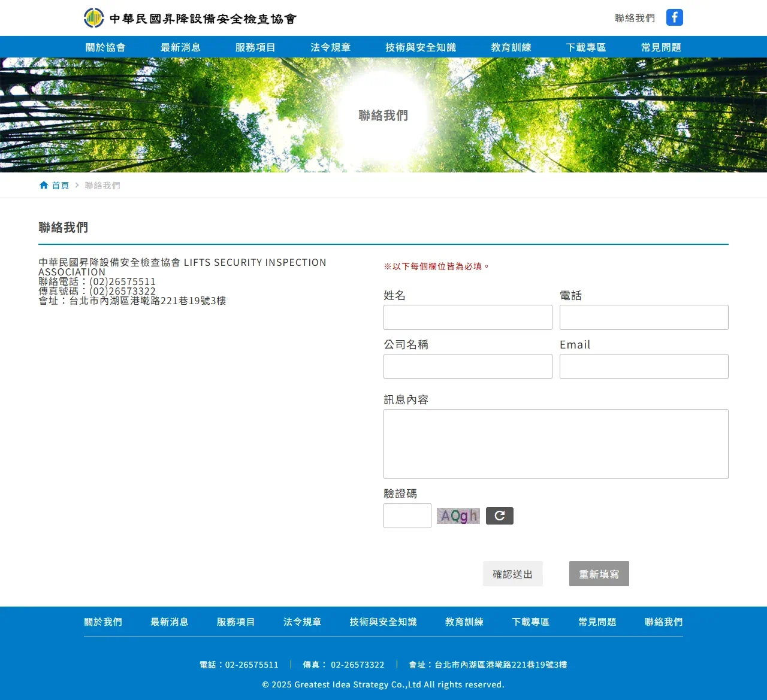Click the 姓名 input field
Image resolution: width=767 pixels, height=700 pixels.
coord(467,317)
